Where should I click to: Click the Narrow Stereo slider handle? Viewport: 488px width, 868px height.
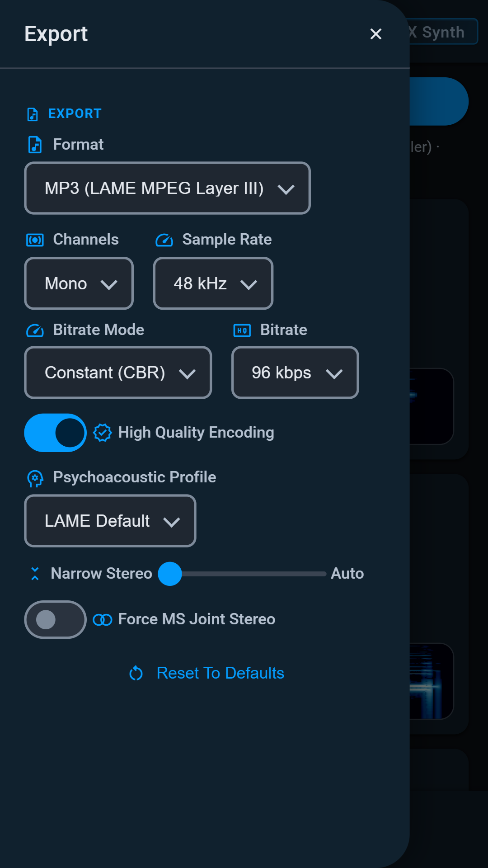pyautogui.click(x=170, y=574)
